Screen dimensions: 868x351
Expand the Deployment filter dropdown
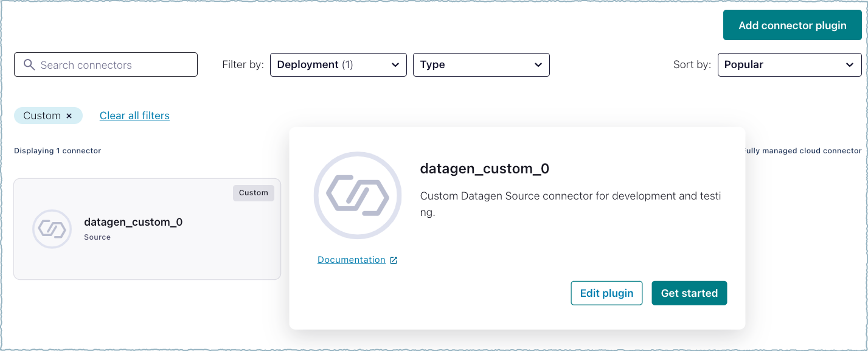pyautogui.click(x=338, y=64)
